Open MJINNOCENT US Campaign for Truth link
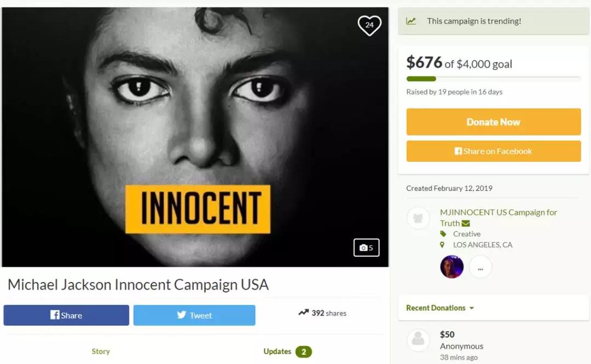 pyautogui.click(x=499, y=212)
